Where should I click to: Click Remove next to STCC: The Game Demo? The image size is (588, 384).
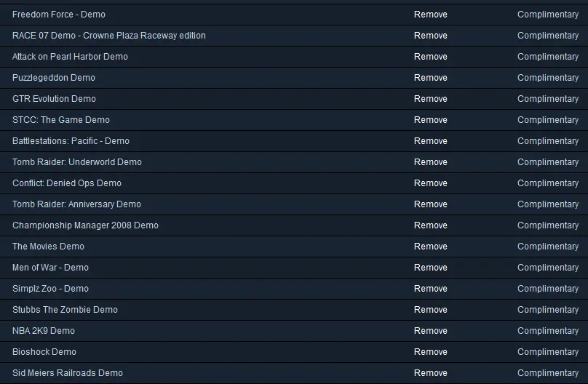tap(431, 120)
